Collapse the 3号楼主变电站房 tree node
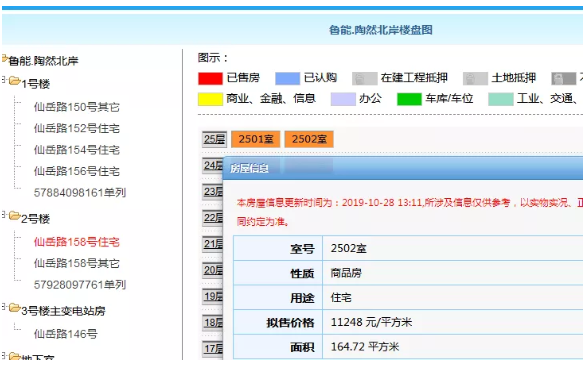The image size is (586, 368). point(4,307)
